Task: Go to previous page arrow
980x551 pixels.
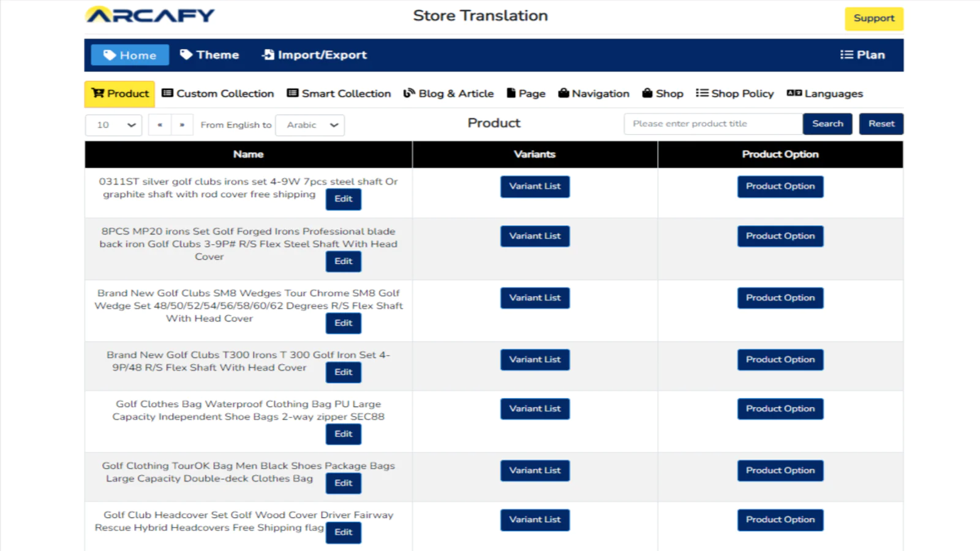Action: pos(160,125)
